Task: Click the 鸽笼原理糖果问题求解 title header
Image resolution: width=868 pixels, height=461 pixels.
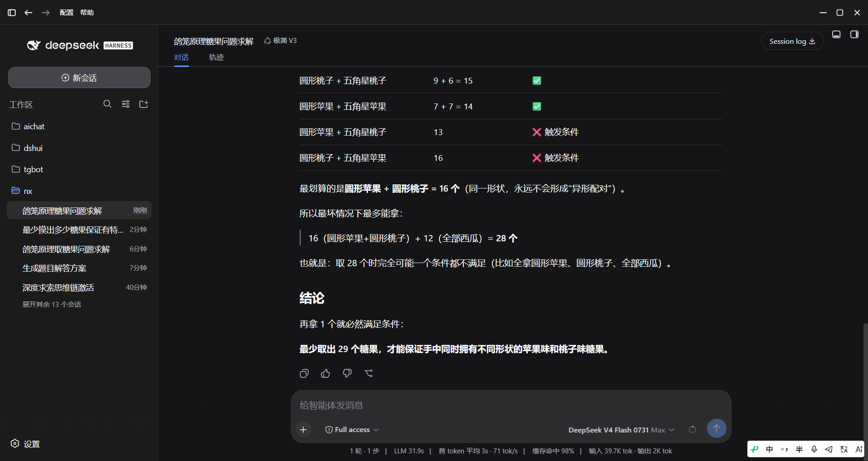Action: (213, 42)
